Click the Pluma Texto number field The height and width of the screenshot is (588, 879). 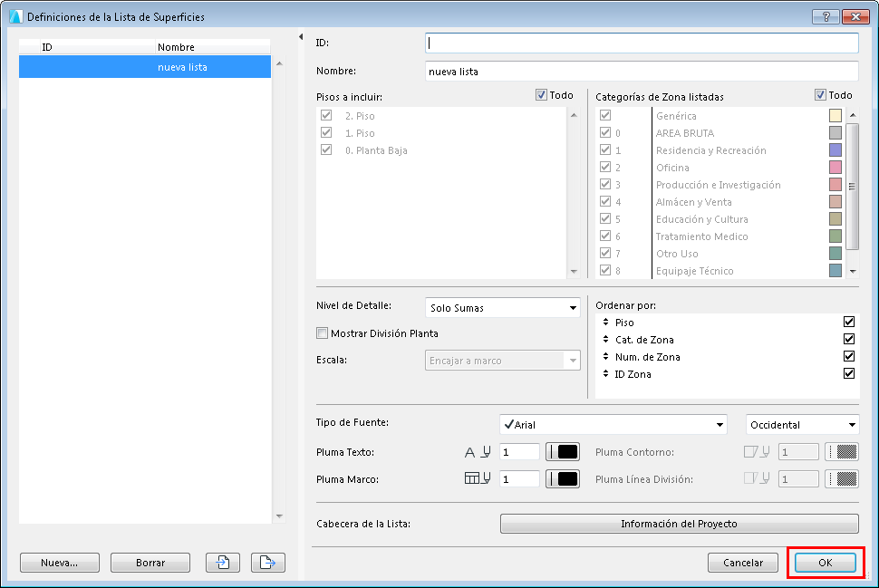519,452
